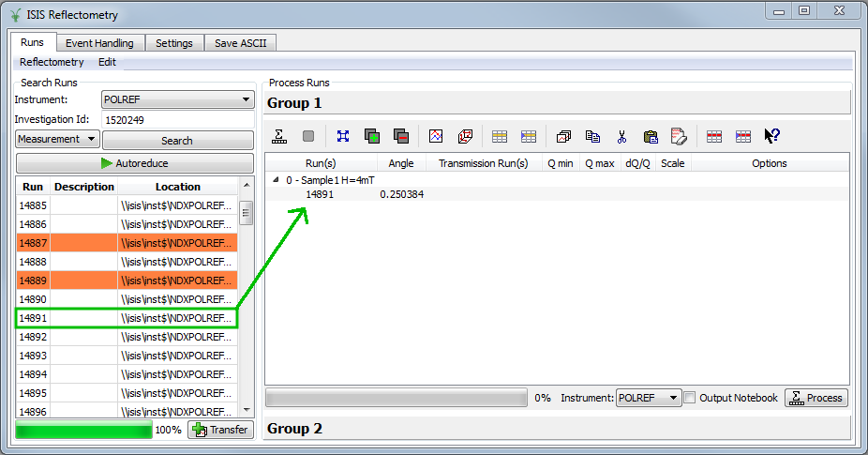The image size is (868, 455).
Task: Click the Group 2 header
Action: click(557, 429)
